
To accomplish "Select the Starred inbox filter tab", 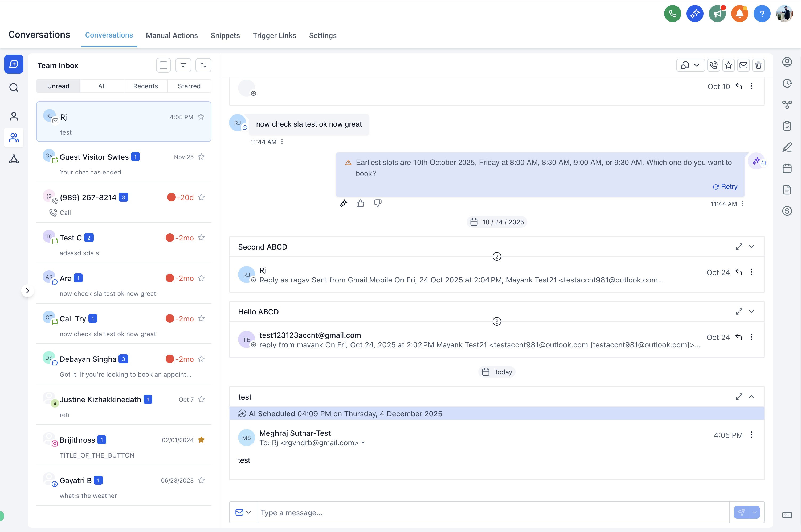I will tap(189, 86).
